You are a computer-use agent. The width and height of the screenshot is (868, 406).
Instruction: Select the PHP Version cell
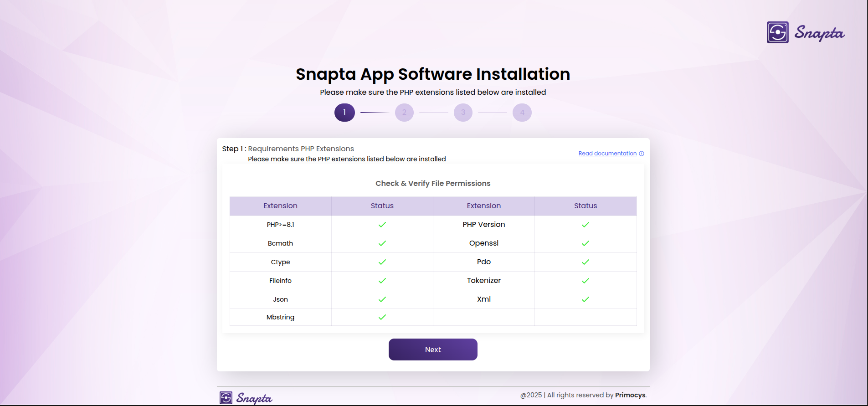[x=484, y=225]
